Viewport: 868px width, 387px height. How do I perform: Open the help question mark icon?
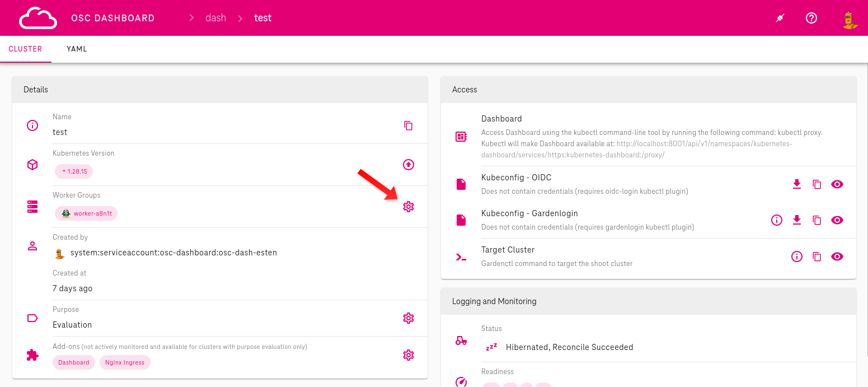click(x=811, y=17)
